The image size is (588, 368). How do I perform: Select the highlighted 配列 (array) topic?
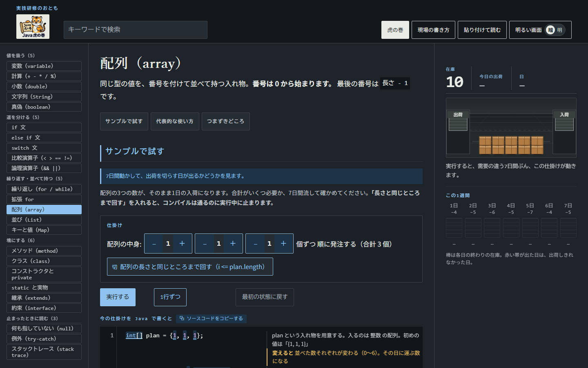pyautogui.click(x=44, y=209)
